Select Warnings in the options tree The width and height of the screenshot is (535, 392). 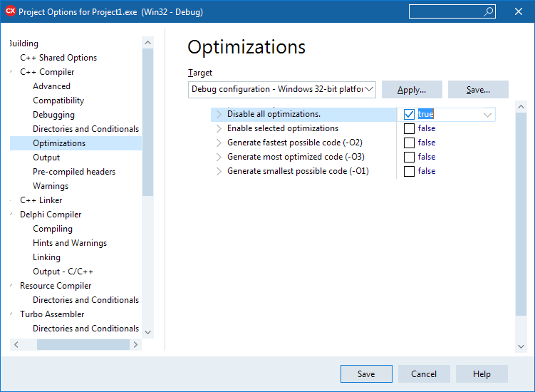coord(51,186)
